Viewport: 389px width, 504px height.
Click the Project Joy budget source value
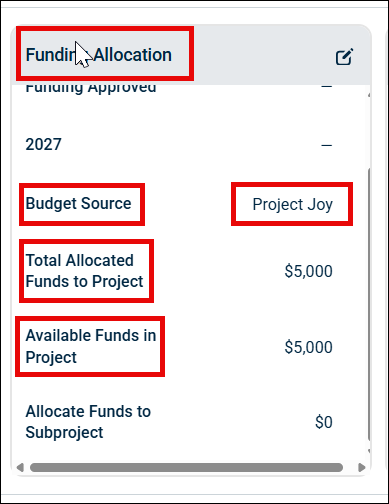pos(292,204)
